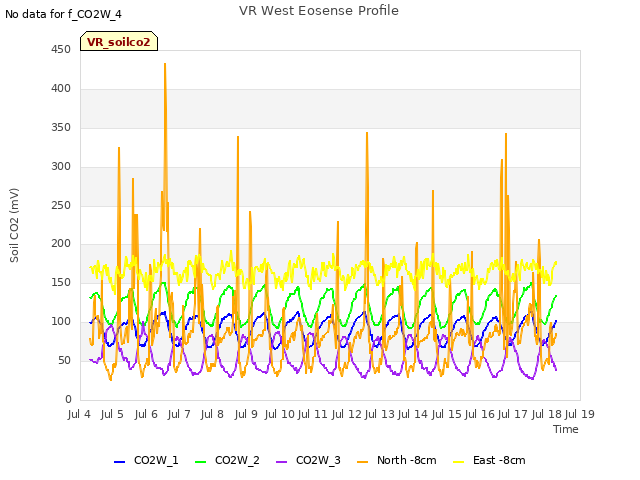The height and width of the screenshot is (480, 640).
Task: Click the Jul 11 x-axis tick label
Action: tap(313, 414)
